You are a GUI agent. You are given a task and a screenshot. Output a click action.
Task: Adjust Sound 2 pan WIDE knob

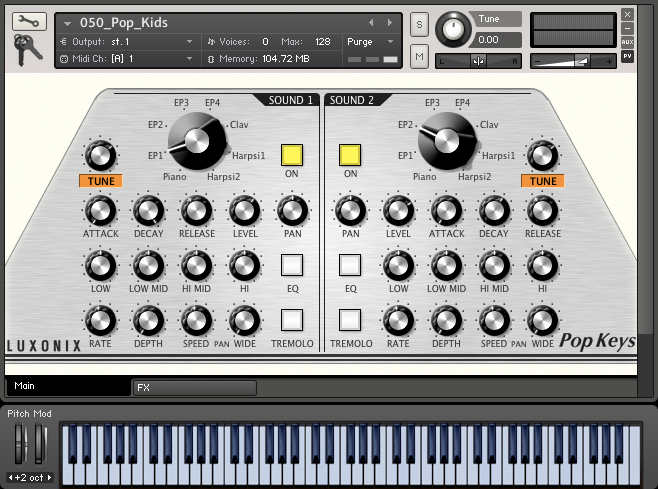point(542,321)
